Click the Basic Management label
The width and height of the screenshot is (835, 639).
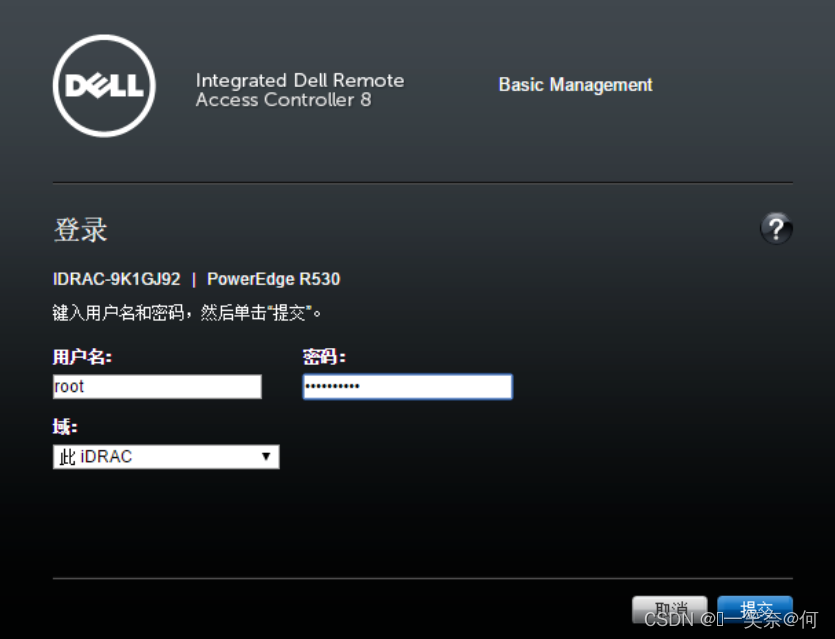point(575,85)
